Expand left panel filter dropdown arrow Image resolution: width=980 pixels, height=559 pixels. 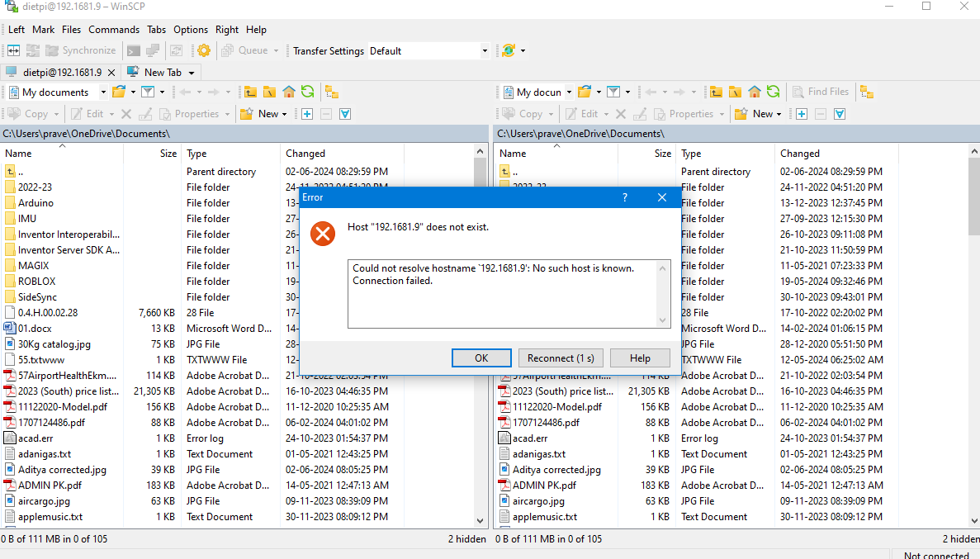(162, 92)
